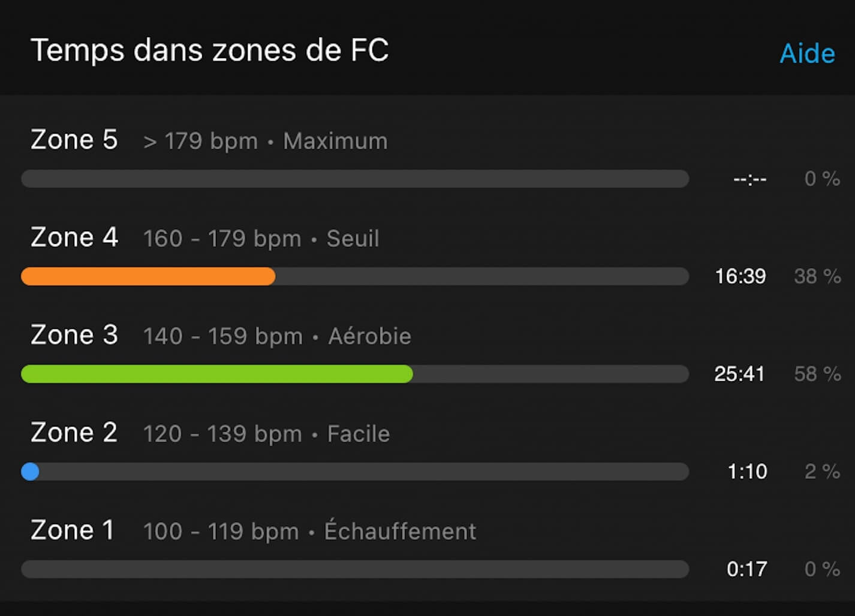Click the 38 % percentage value
The height and width of the screenshot is (616, 855).
(817, 276)
